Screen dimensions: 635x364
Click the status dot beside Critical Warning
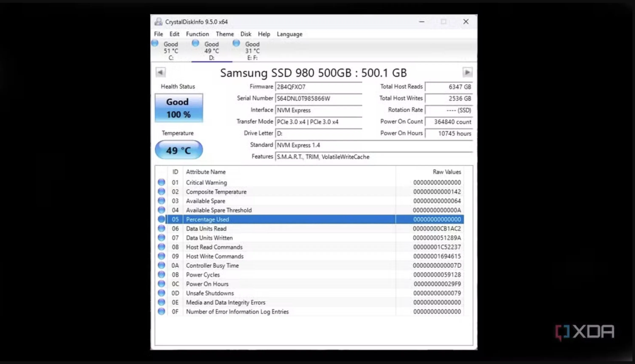point(161,182)
